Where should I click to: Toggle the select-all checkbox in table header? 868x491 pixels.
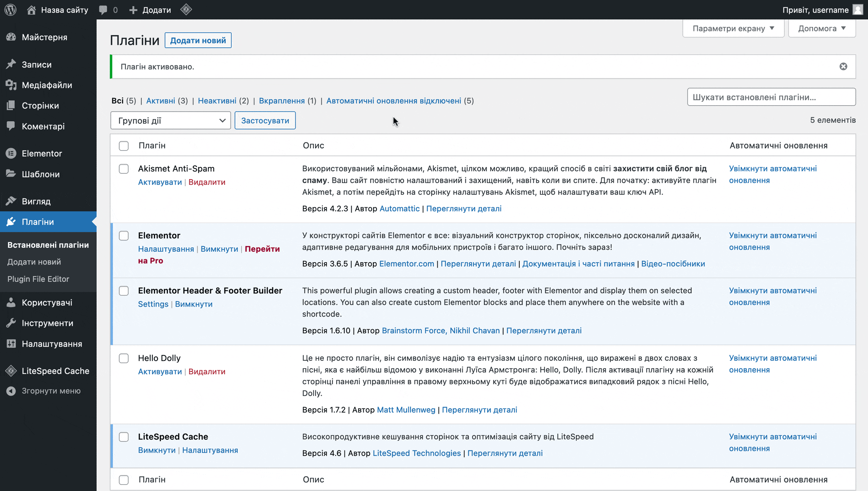(124, 146)
